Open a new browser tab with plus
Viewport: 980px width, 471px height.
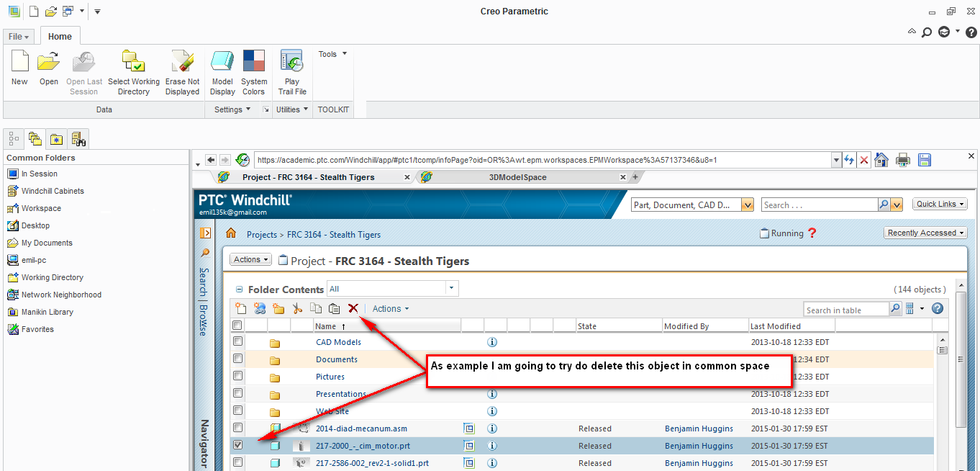click(635, 177)
